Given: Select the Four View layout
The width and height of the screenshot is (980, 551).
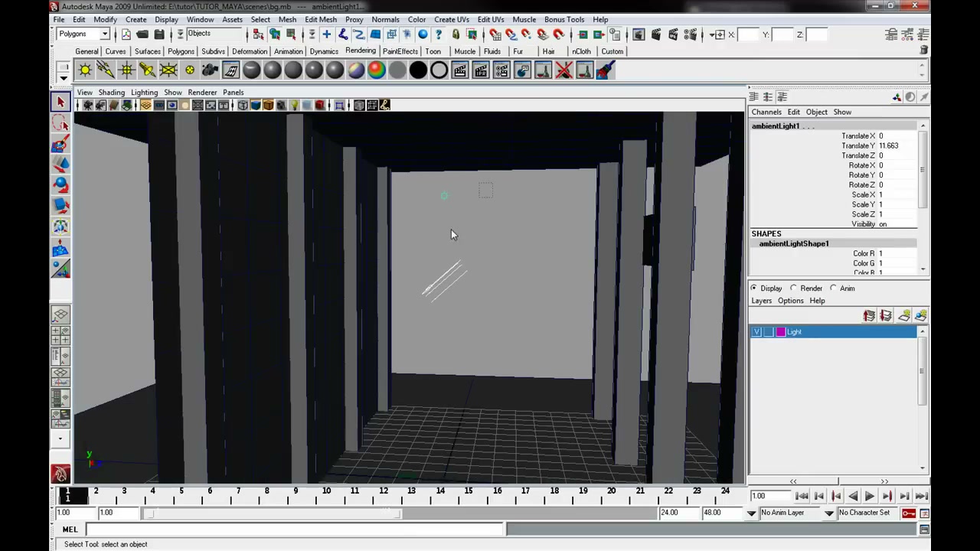Looking at the screenshot, I should (x=60, y=335).
